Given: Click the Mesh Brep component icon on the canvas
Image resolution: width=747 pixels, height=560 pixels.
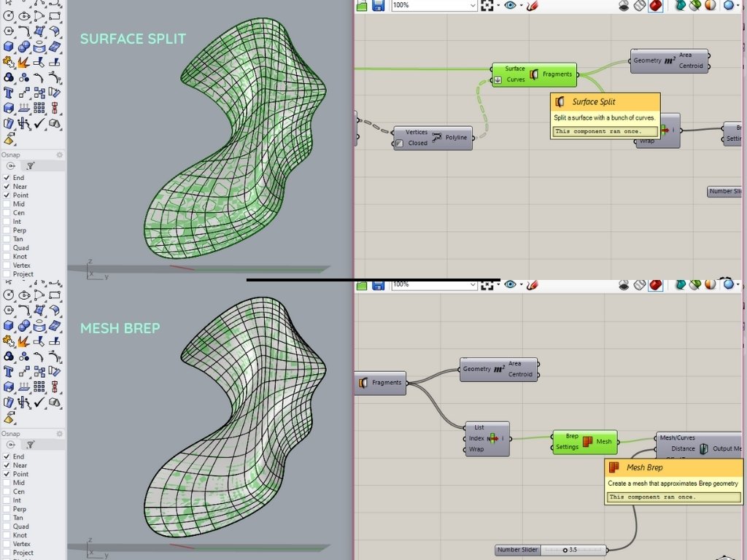Looking at the screenshot, I should pyautogui.click(x=587, y=442).
